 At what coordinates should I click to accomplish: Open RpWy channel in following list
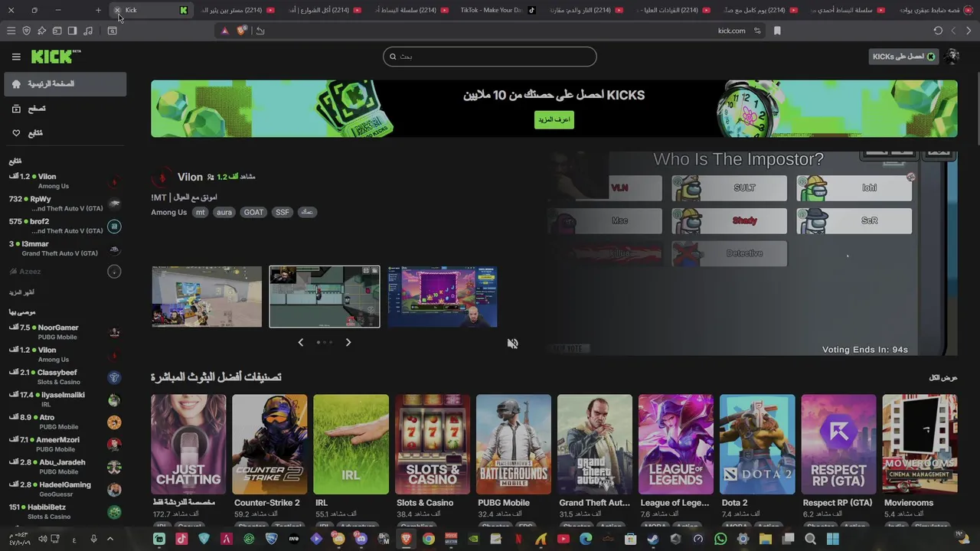point(65,204)
